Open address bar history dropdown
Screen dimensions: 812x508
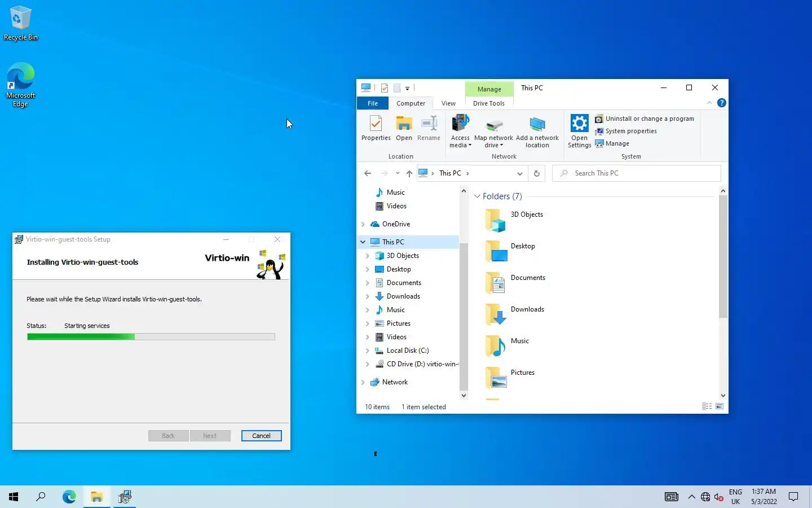tap(519, 173)
